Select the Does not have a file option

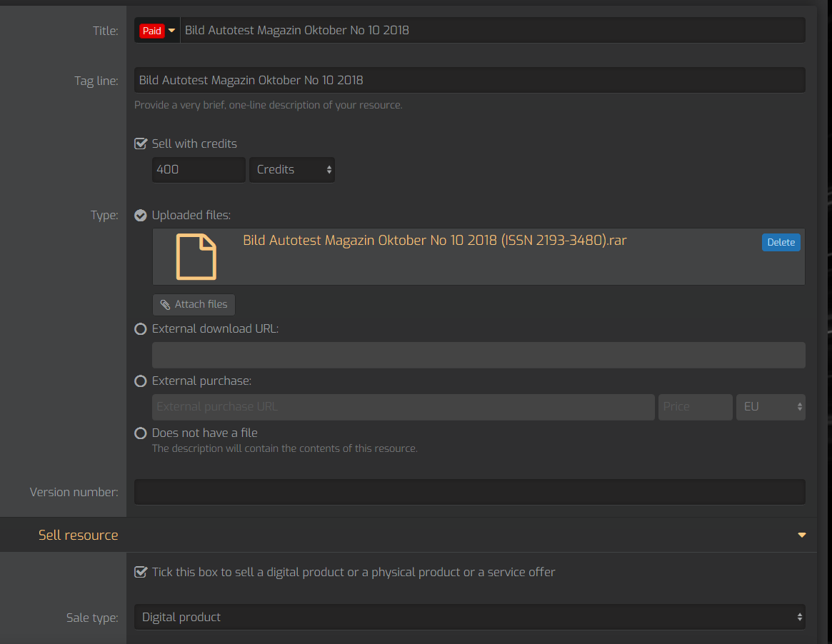coord(141,433)
